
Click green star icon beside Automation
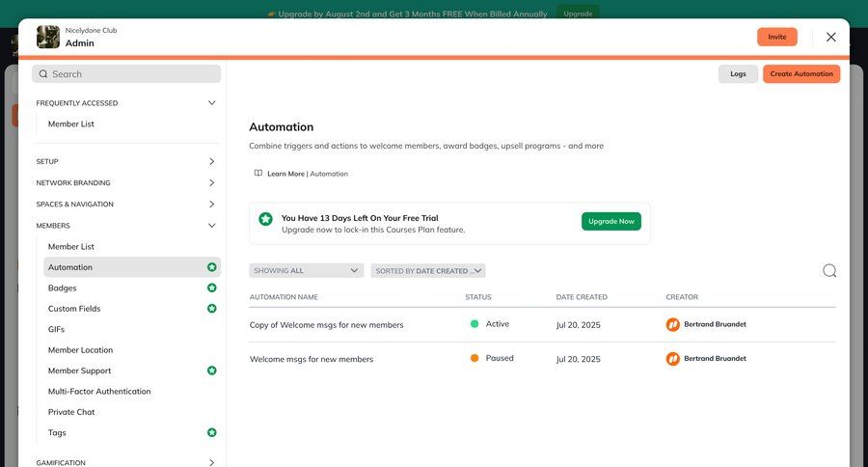pos(211,267)
